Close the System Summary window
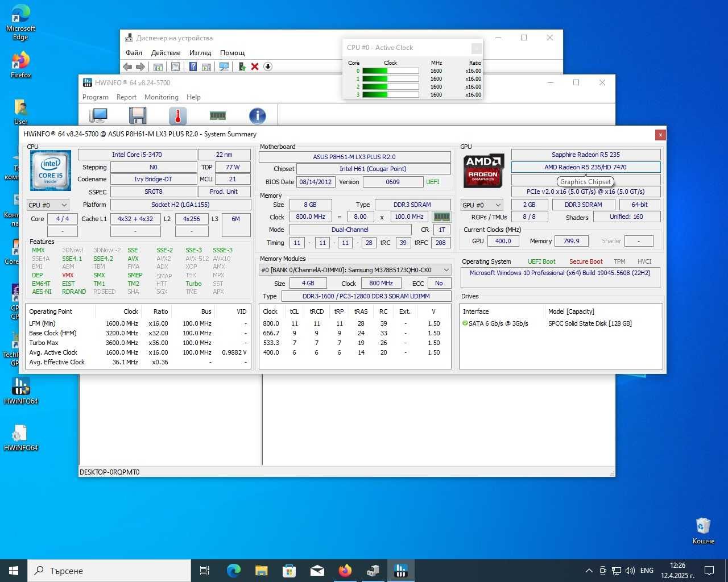728x582 pixels. 660,135
